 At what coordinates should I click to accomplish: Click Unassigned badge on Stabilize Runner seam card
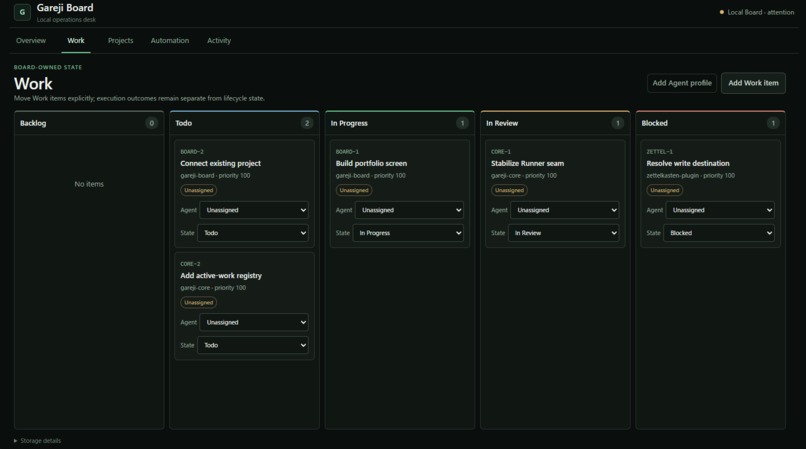click(509, 190)
